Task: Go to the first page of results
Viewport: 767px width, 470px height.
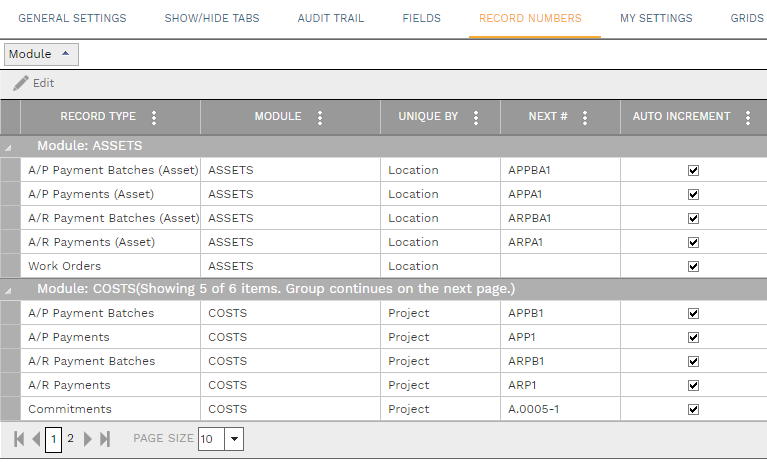Action: point(19,439)
